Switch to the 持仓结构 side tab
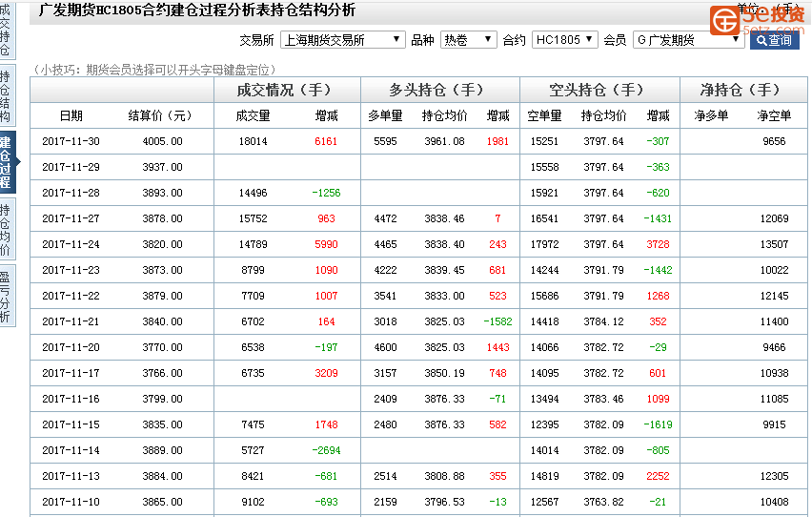Viewport: 812px width, 517px height. [6, 96]
